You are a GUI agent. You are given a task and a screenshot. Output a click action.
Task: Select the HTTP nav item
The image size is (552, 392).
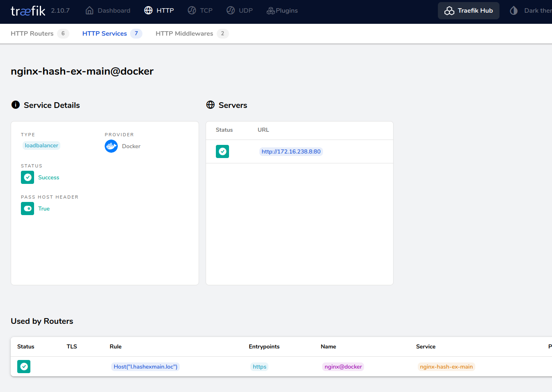(159, 11)
